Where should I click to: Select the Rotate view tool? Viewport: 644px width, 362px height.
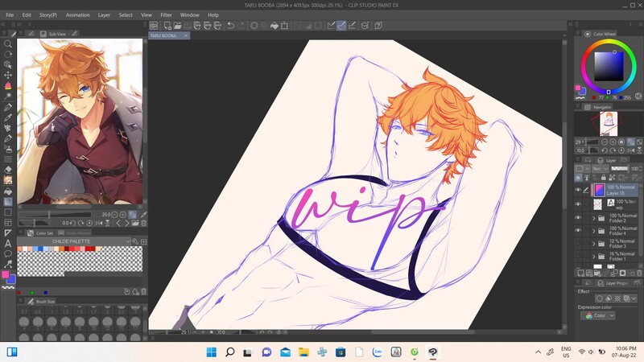[8, 54]
